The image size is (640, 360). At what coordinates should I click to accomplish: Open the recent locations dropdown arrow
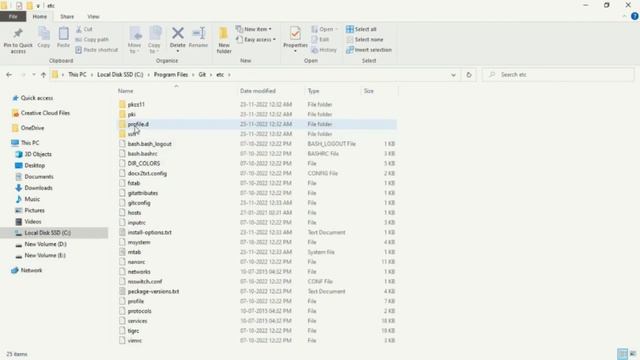point(33,75)
